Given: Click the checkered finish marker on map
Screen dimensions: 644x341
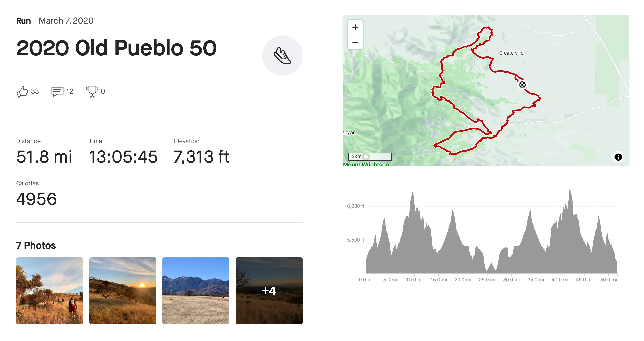Looking at the screenshot, I should (522, 85).
